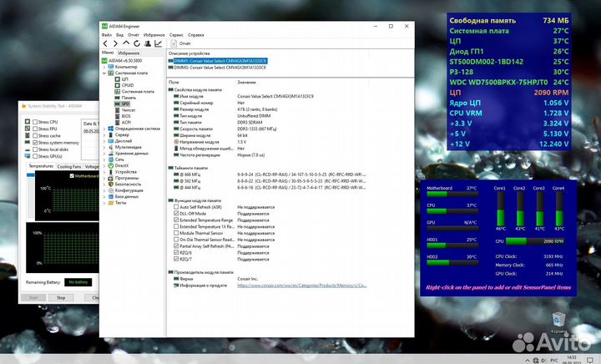Click the Up level arrow in toolbar

click(126, 43)
